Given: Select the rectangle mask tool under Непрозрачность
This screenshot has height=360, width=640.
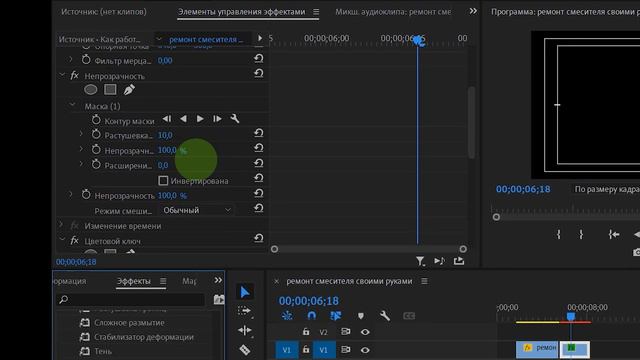Looking at the screenshot, I should click(x=110, y=89).
